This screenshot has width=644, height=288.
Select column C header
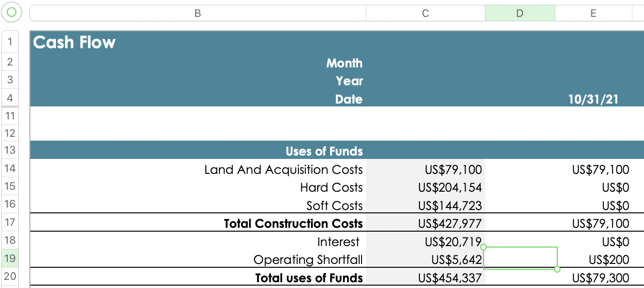point(426,13)
